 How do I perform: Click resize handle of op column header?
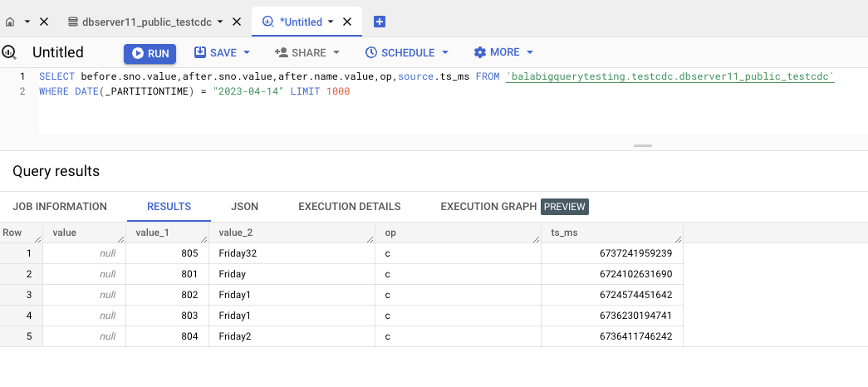pyautogui.click(x=536, y=238)
